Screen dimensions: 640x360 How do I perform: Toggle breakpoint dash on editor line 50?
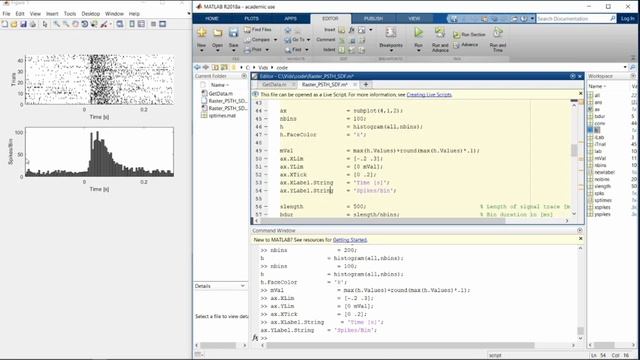click(x=266, y=159)
